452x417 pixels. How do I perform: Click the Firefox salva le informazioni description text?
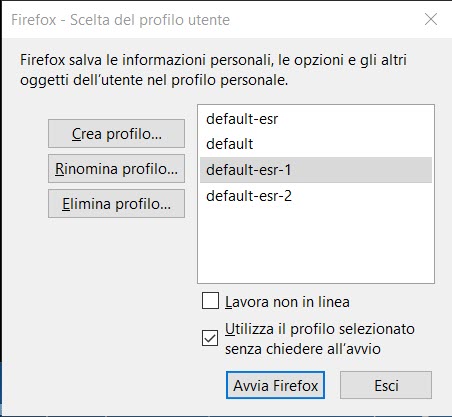[x=213, y=60]
